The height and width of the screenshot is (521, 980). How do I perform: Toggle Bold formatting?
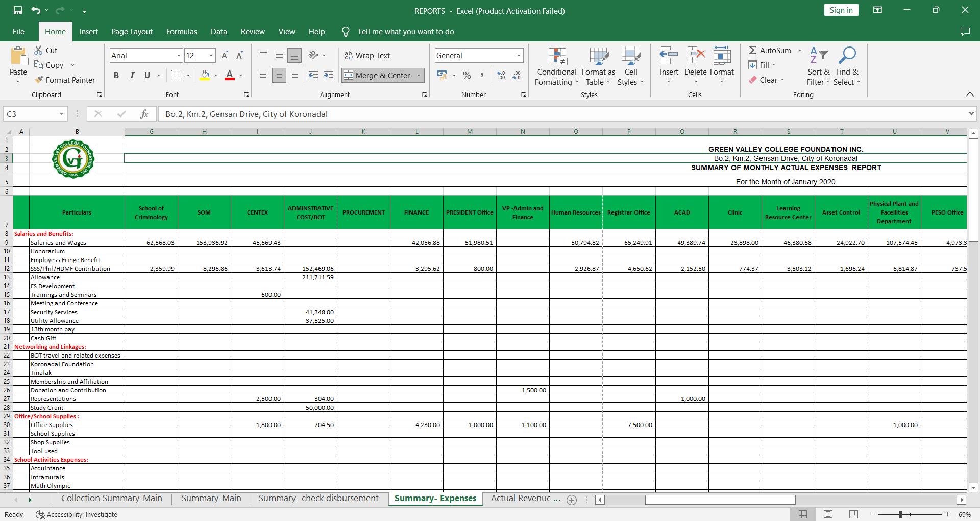coord(116,75)
